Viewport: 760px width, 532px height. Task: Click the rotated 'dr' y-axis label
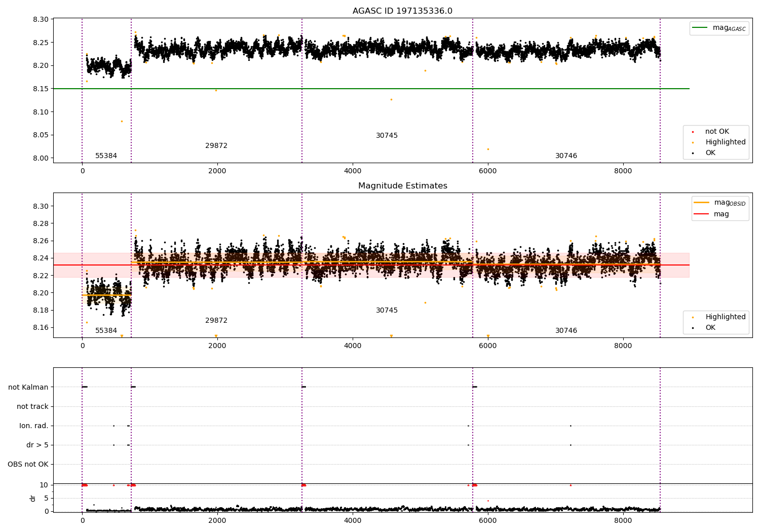point(33,498)
